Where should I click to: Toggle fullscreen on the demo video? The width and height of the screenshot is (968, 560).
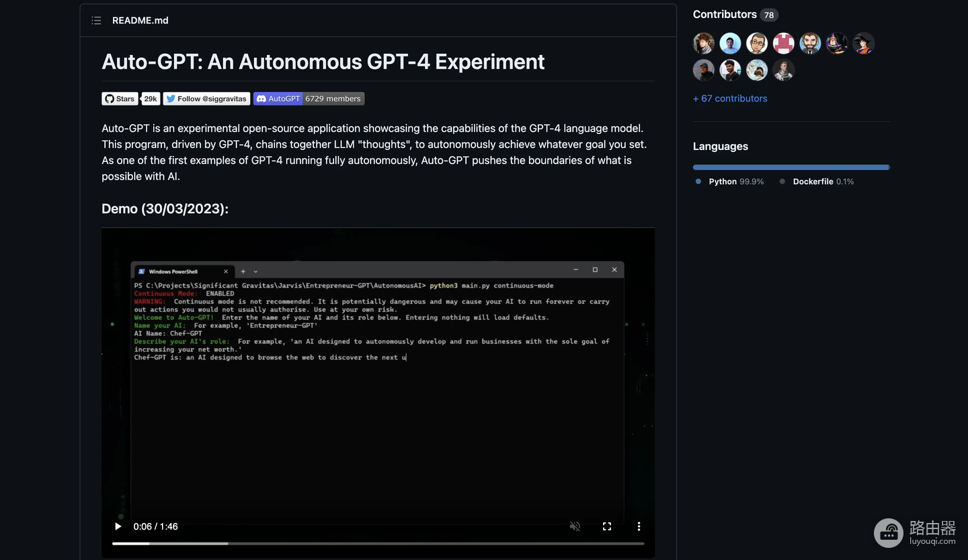[x=607, y=526]
